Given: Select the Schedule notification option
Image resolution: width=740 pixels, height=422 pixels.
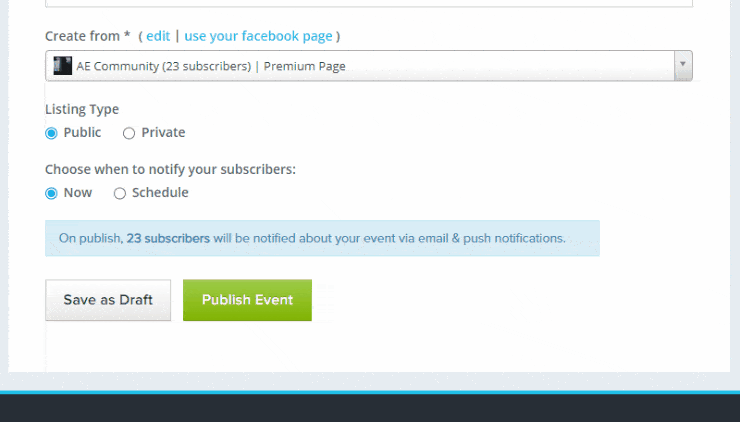Looking at the screenshot, I should [x=120, y=193].
